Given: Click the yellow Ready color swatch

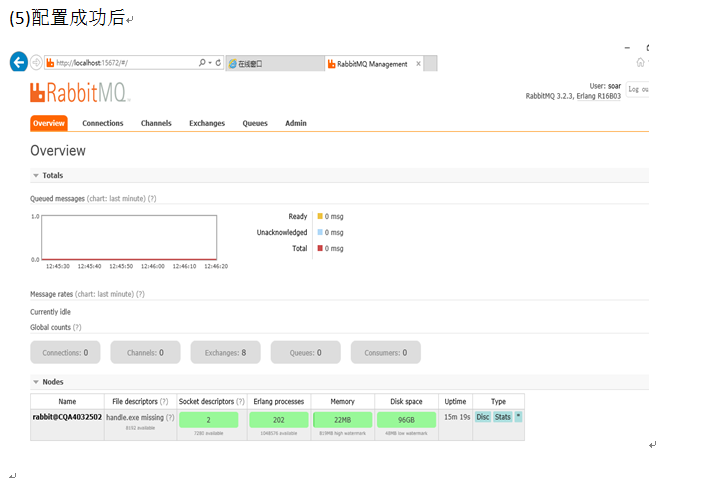Looking at the screenshot, I should point(320,216).
